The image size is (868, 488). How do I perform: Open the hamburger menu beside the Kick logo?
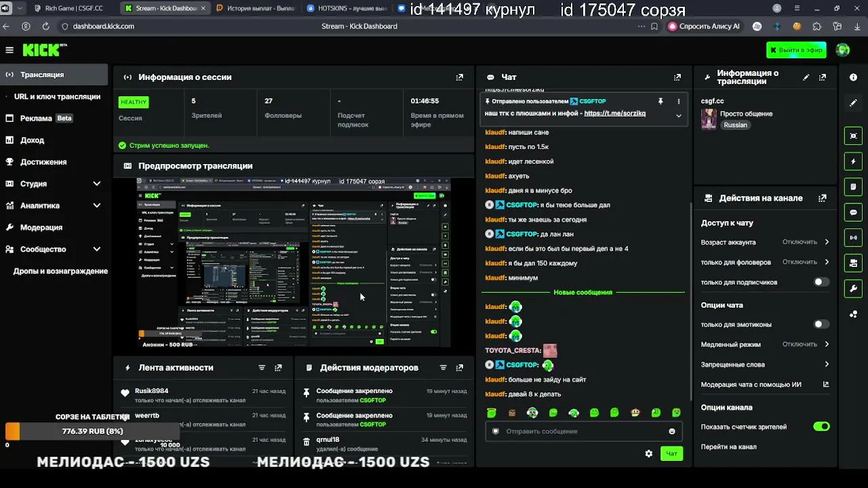point(9,50)
